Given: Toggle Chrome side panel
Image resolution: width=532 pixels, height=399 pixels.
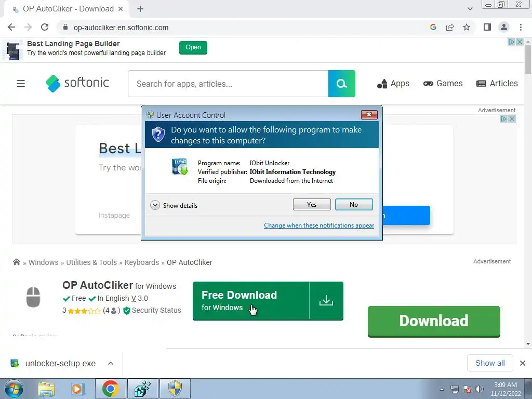Looking at the screenshot, I should [487, 27].
